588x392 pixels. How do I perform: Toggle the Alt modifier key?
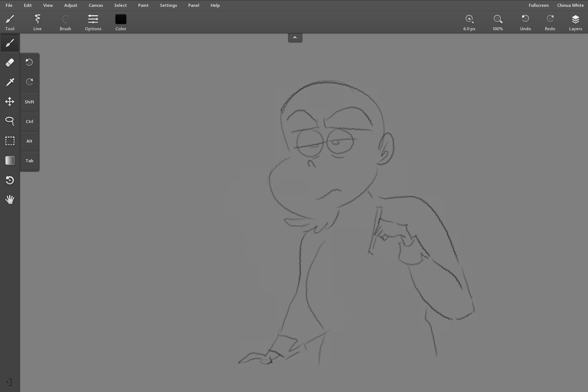29,141
